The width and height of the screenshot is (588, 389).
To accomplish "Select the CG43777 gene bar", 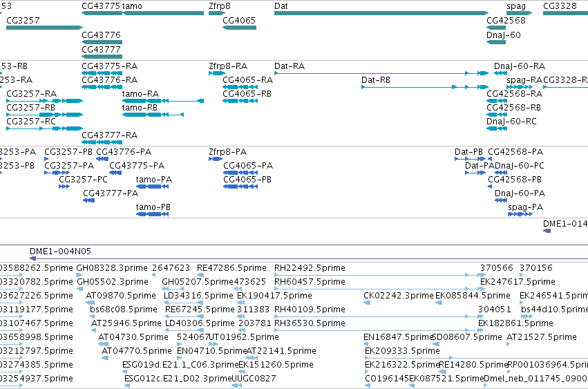I will (102, 57).
